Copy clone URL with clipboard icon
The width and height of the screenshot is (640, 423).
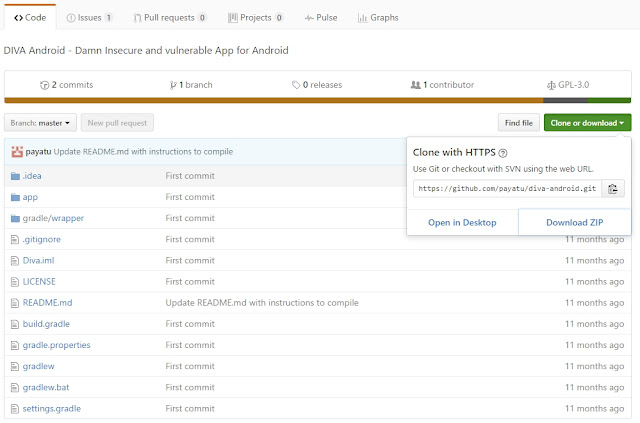(x=613, y=189)
